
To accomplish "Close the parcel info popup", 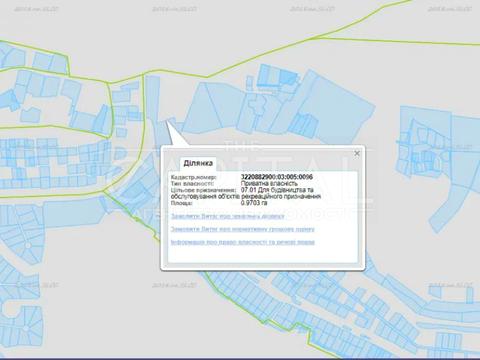I will click(357, 153).
